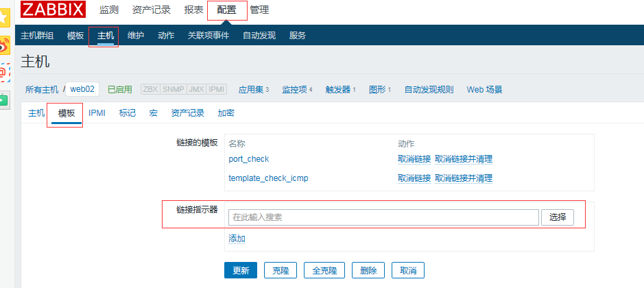Open 触发器 1 link
Viewport: 644px width, 288px height.
coord(340,90)
